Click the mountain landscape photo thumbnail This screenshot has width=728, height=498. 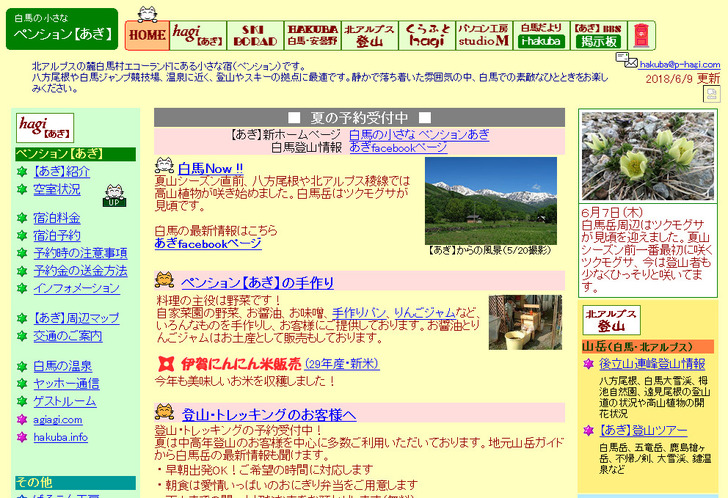(490, 200)
